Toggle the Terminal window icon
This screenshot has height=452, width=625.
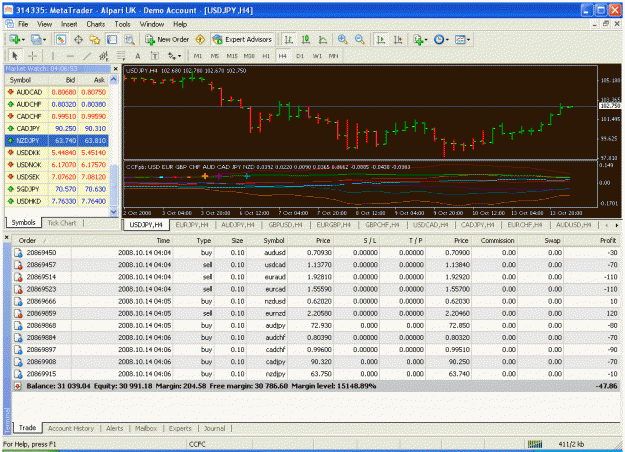coord(112,39)
